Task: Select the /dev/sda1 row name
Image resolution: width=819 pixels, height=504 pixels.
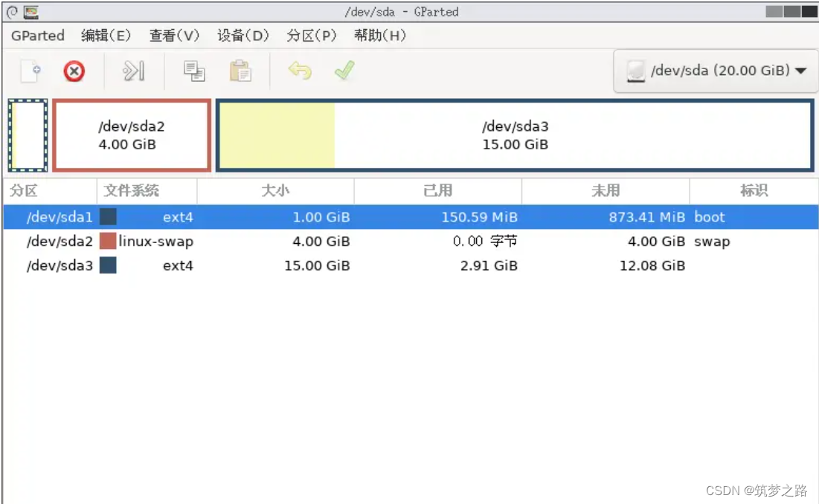Action: coord(60,217)
